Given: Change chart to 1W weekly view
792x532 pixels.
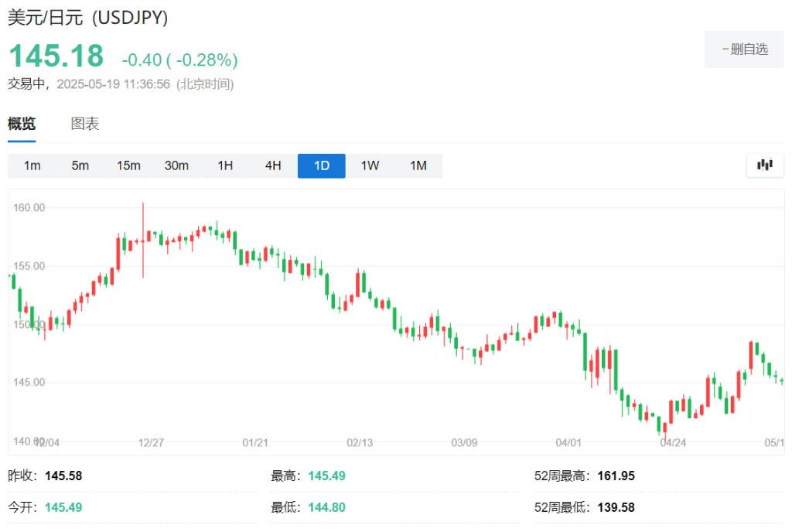Looking at the screenshot, I should 370,165.
